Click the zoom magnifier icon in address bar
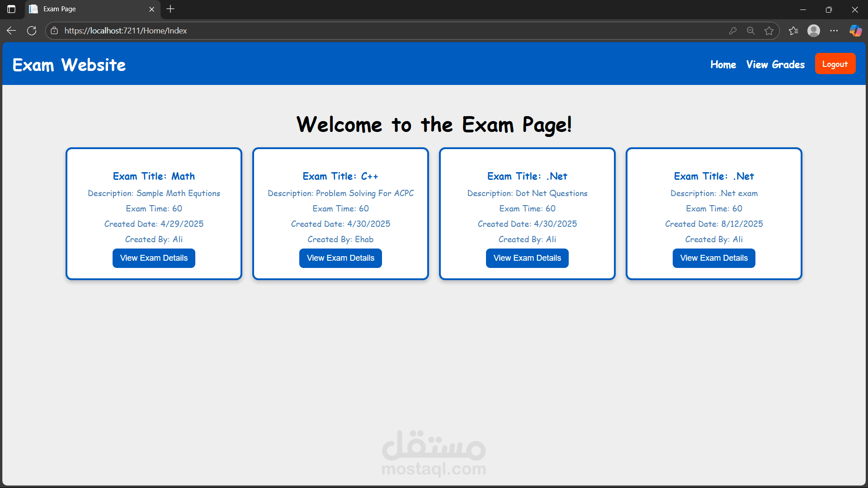Screen dimensions: 868x488 point(751,31)
